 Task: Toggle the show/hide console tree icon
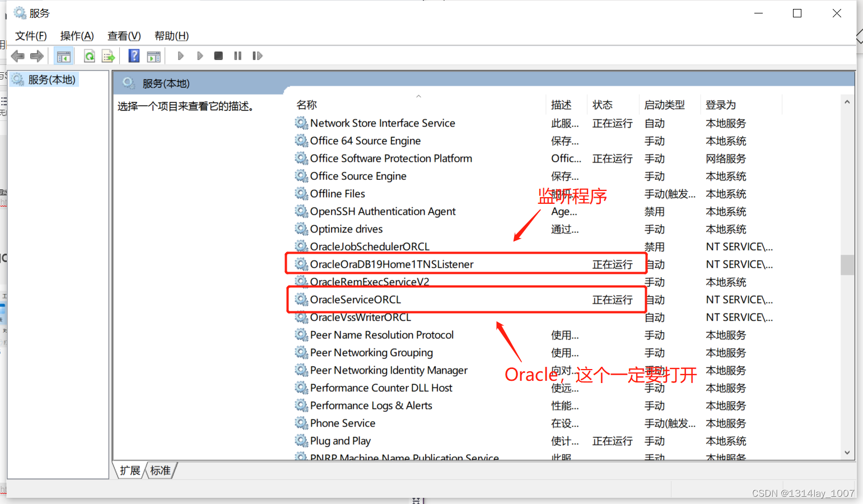[64, 56]
